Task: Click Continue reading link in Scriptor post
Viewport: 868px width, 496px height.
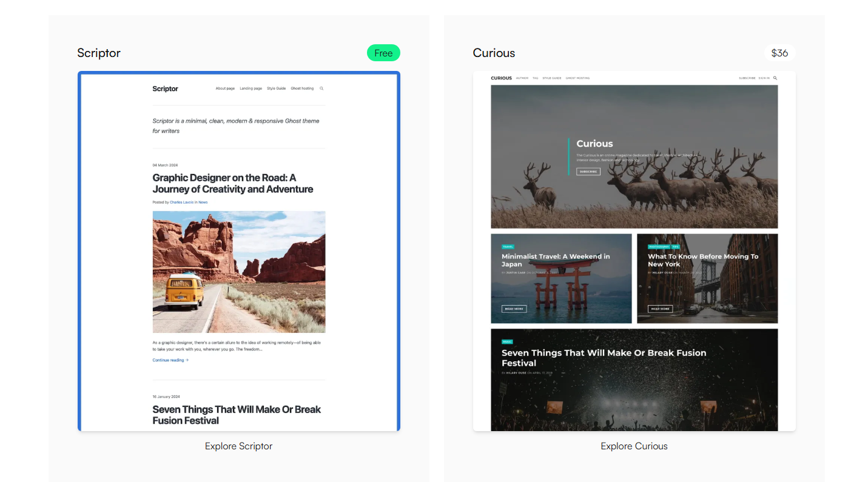Action: pyautogui.click(x=170, y=360)
